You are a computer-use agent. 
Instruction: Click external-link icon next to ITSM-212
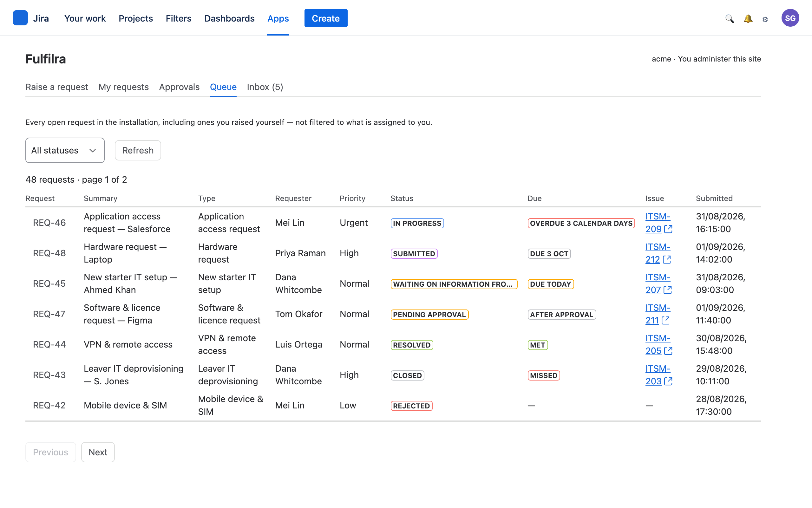tap(667, 259)
